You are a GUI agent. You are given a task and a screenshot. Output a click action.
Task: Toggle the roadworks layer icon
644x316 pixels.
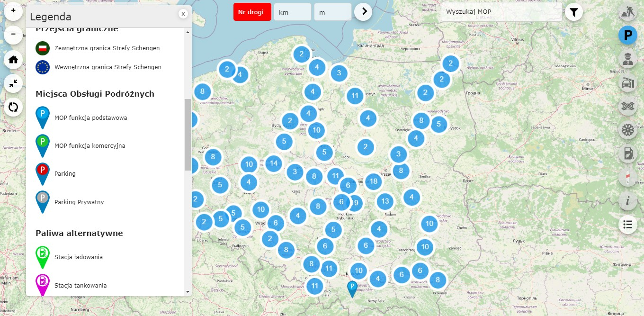[628, 11]
